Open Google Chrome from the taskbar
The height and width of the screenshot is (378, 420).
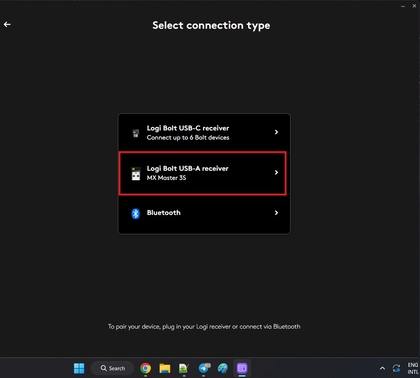(x=145, y=368)
